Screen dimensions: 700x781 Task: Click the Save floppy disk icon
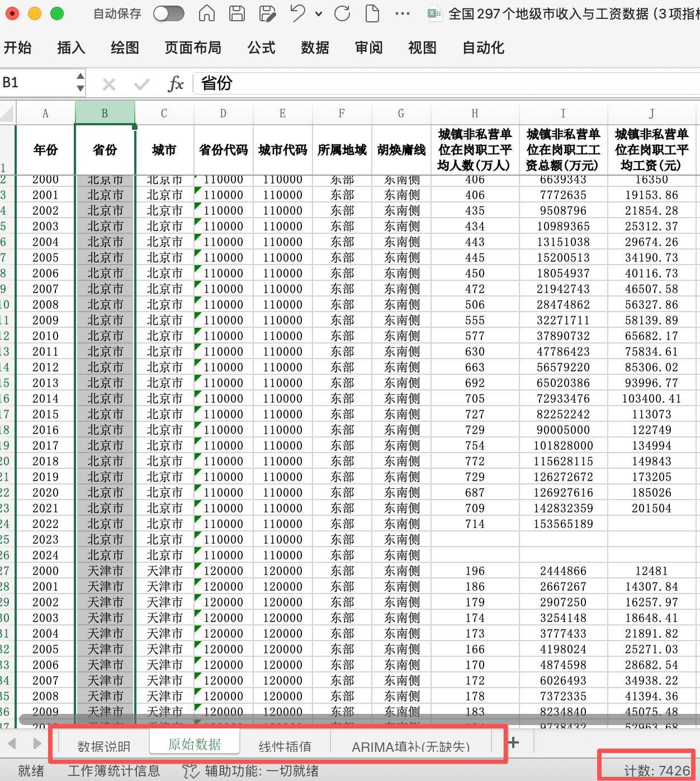[237, 13]
